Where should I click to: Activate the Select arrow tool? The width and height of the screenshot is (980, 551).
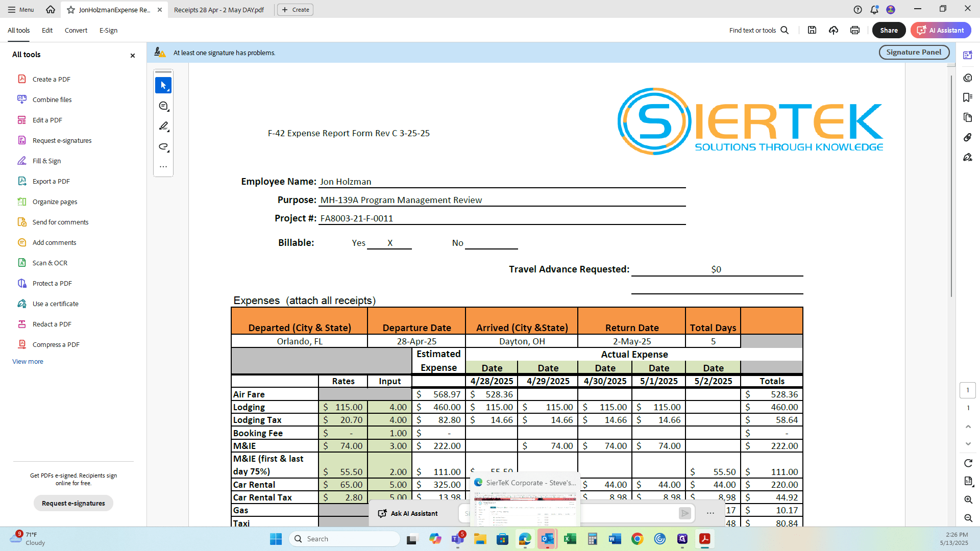click(x=163, y=85)
